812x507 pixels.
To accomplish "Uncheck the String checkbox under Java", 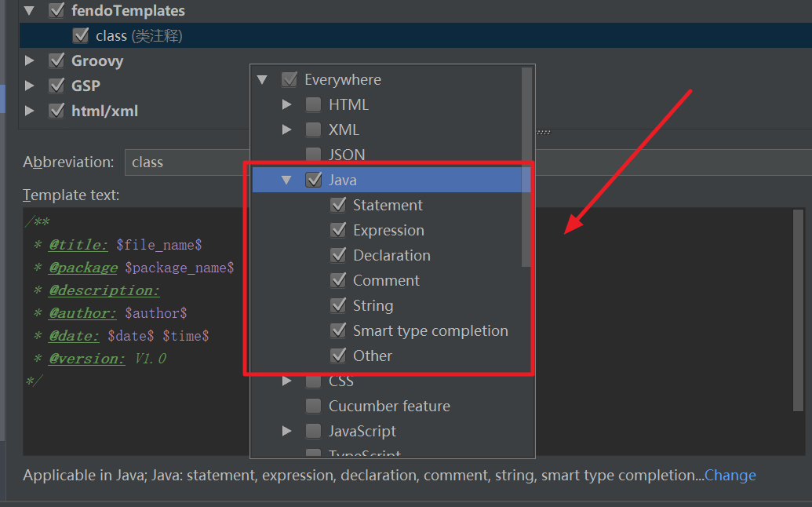I will coord(338,305).
